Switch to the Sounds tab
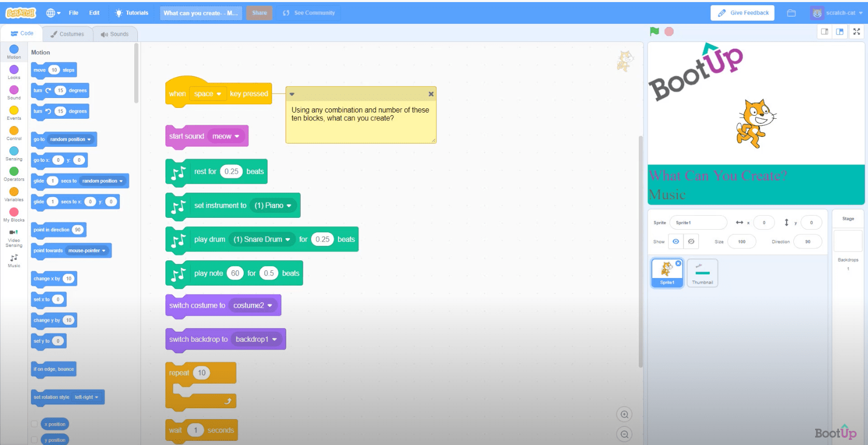This screenshot has width=868, height=445. pos(115,34)
